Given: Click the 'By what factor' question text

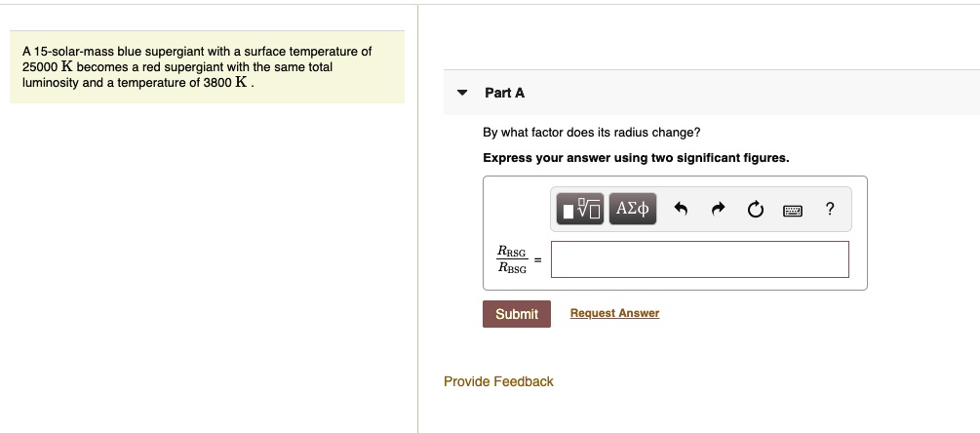Looking at the screenshot, I should click(591, 132).
